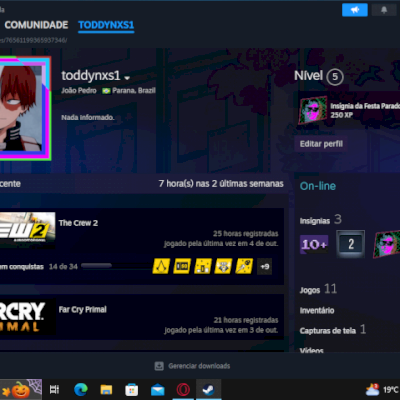Click the Festa badge in Insígnias row

387,244
